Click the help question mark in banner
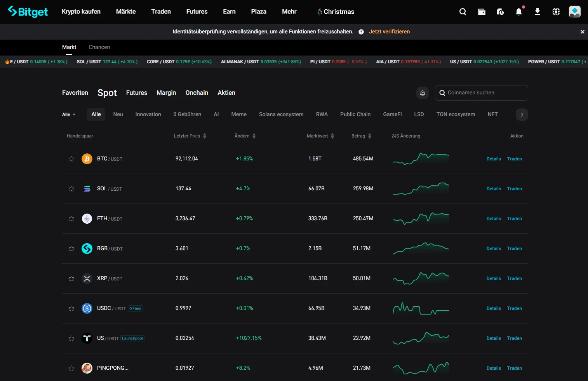 click(x=361, y=32)
